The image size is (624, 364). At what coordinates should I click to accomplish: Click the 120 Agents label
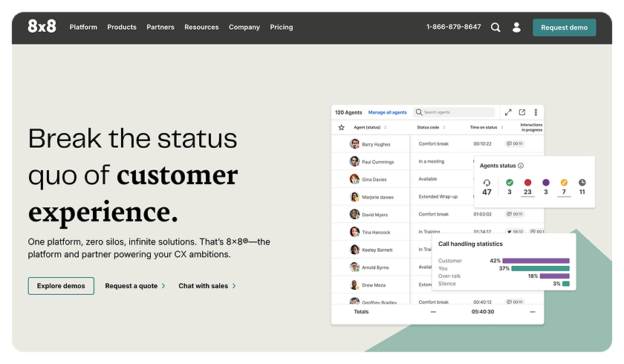pyautogui.click(x=348, y=113)
